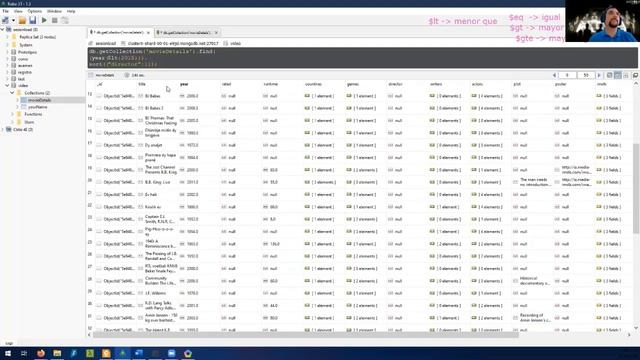Open File Explorer from the taskbar

click(57, 353)
